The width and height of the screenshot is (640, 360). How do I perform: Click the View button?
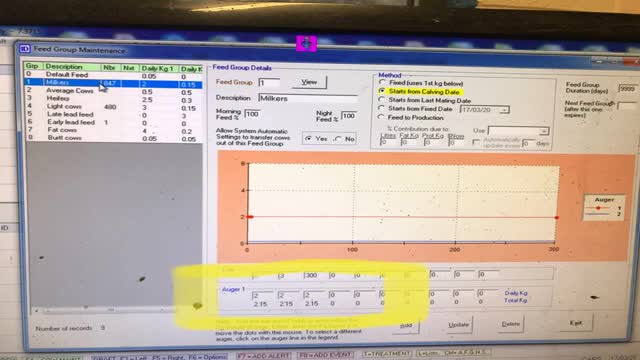309,82
